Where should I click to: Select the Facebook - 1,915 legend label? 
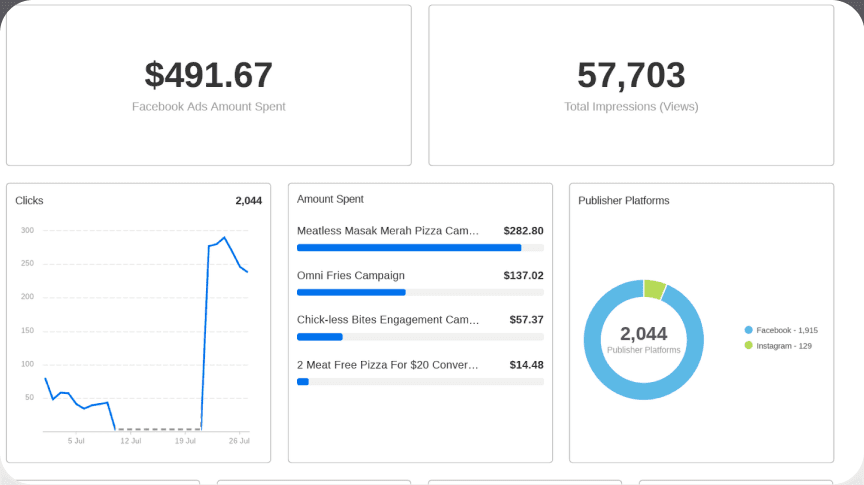click(787, 330)
